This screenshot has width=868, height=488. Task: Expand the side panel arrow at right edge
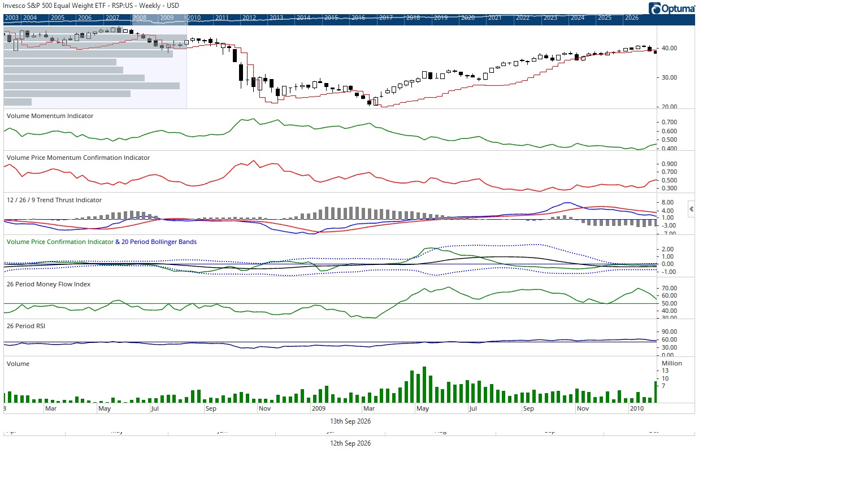point(691,209)
